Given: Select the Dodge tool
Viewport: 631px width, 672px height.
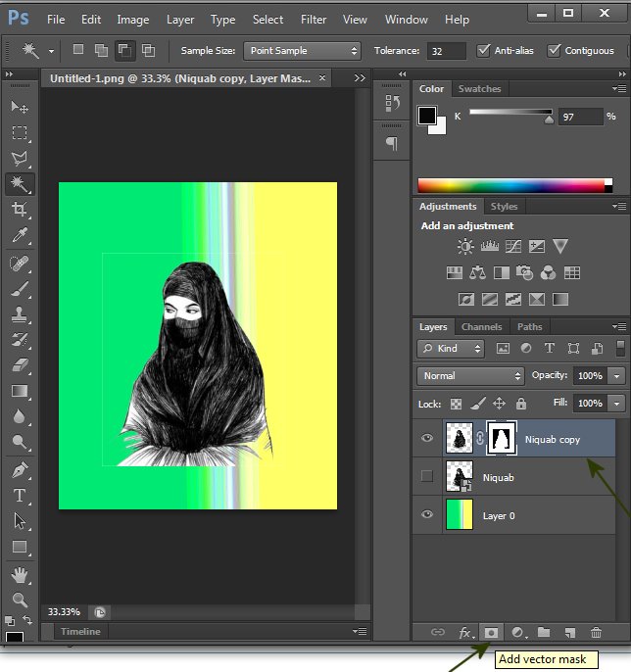Looking at the screenshot, I should tap(20, 442).
